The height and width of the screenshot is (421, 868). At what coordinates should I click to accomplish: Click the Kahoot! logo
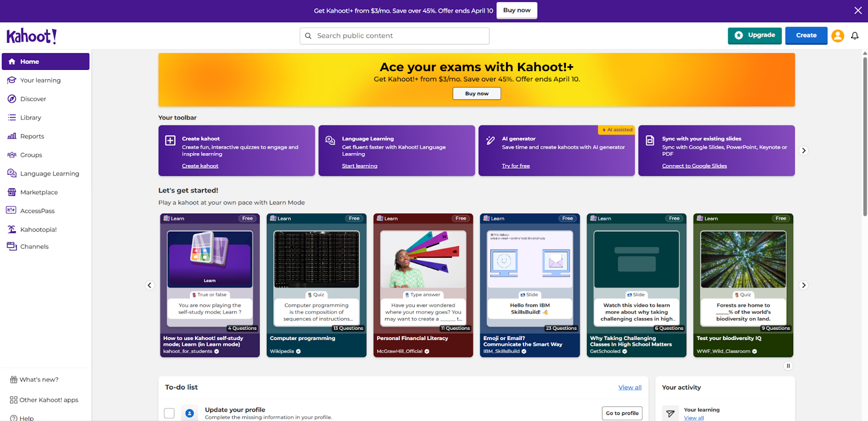[x=31, y=36]
